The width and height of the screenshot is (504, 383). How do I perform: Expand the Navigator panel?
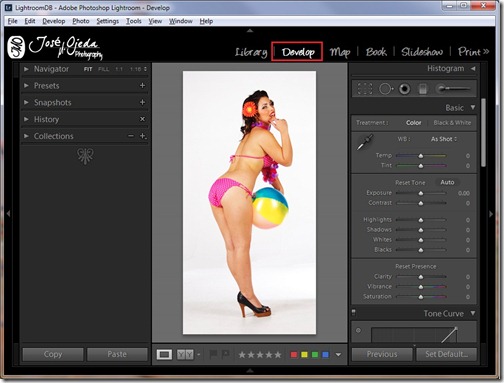(x=26, y=69)
